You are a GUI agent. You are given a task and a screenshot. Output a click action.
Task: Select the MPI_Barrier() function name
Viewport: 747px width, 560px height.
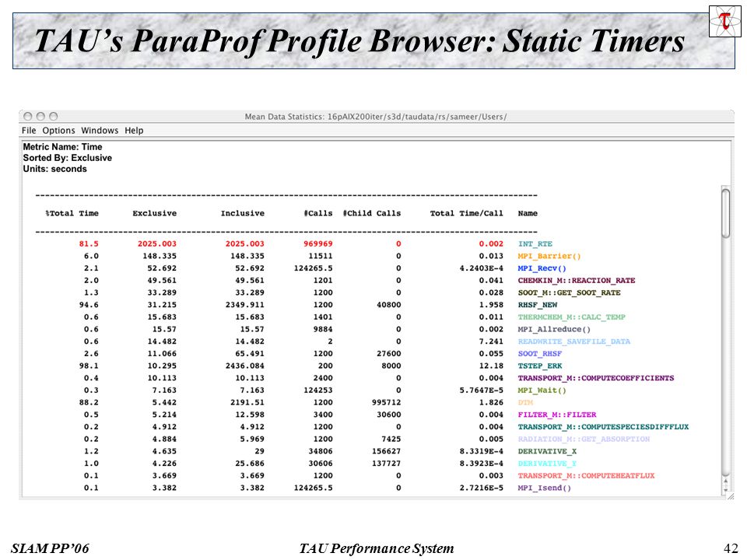(x=549, y=256)
